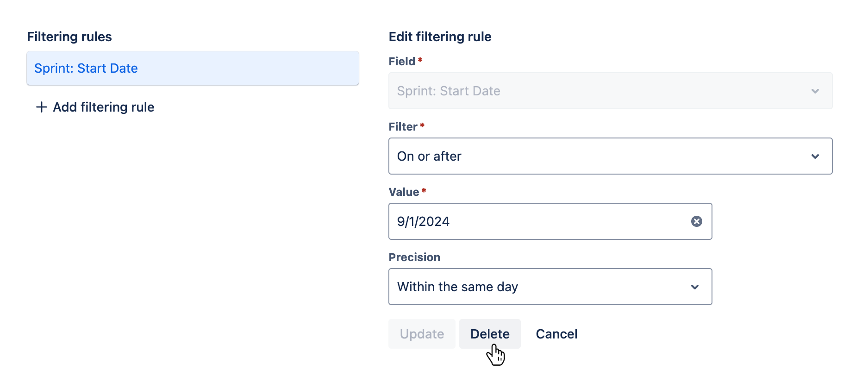The height and width of the screenshot is (382, 868).
Task: Click the Filter field label
Action: [403, 126]
